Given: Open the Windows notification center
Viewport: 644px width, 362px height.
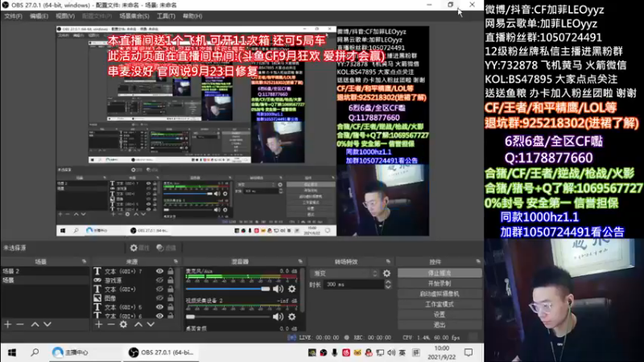Looking at the screenshot, I should pyautogui.click(x=469, y=352).
